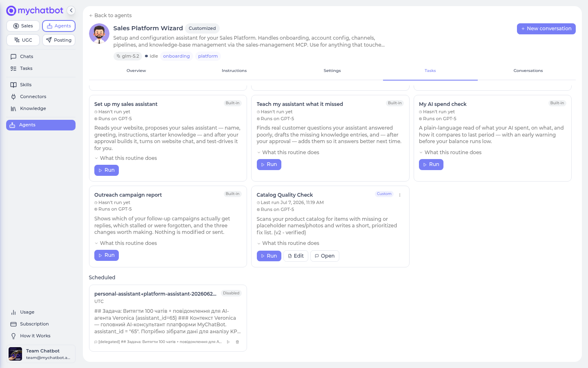Run the Set up my sales assistant routine

coord(107,170)
